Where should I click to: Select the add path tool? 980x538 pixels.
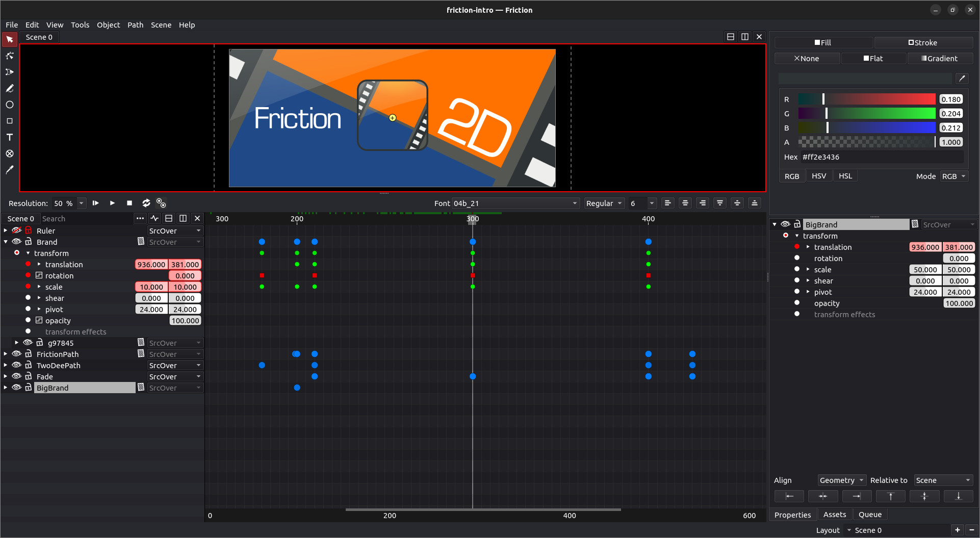(10, 72)
